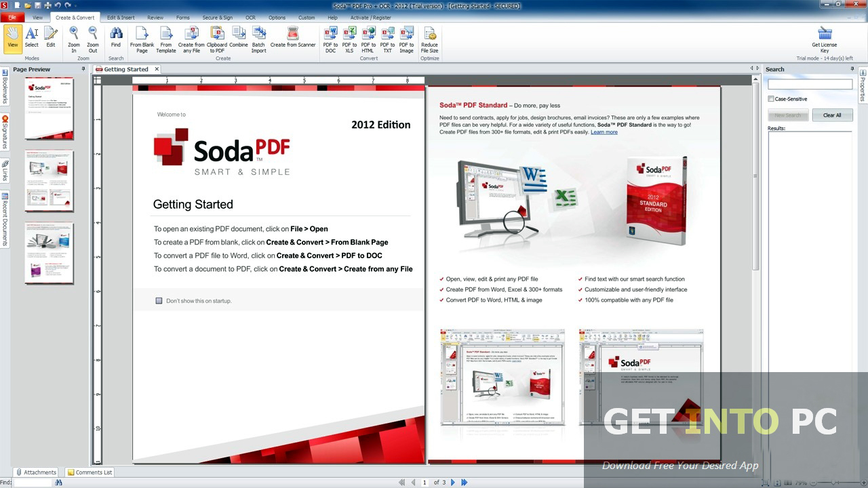The width and height of the screenshot is (868, 488).
Task: Click the Learn more link
Action: 604,132
